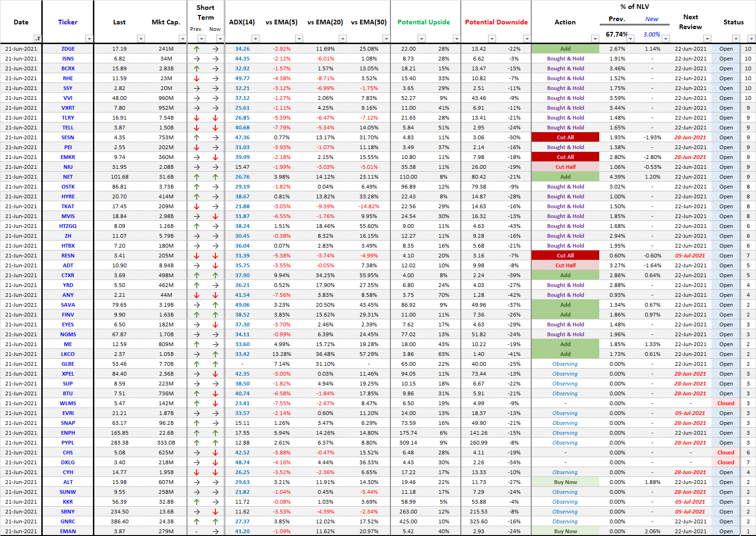Click the ADX(14) column header
Viewport: 756px width, 536px height.
[242, 22]
